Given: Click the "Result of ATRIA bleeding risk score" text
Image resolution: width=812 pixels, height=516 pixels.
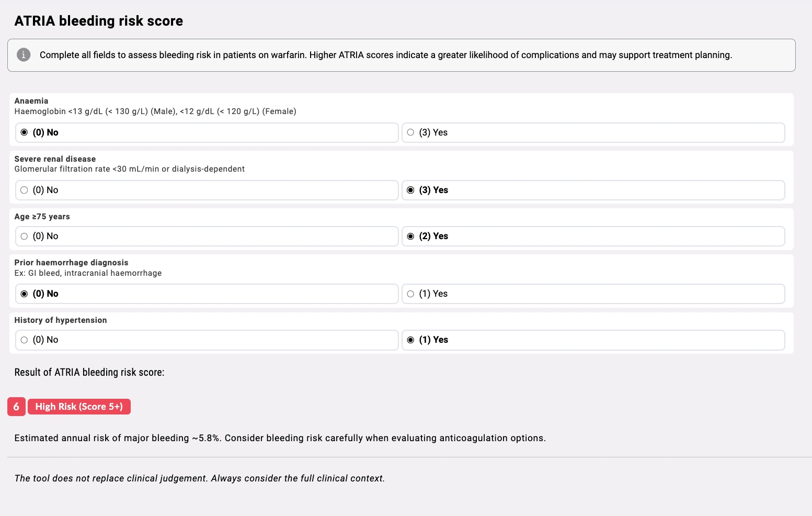Looking at the screenshot, I should click(89, 372).
